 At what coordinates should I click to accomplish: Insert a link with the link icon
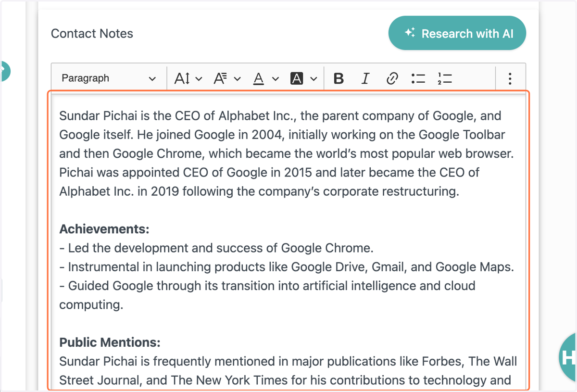point(392,78)
